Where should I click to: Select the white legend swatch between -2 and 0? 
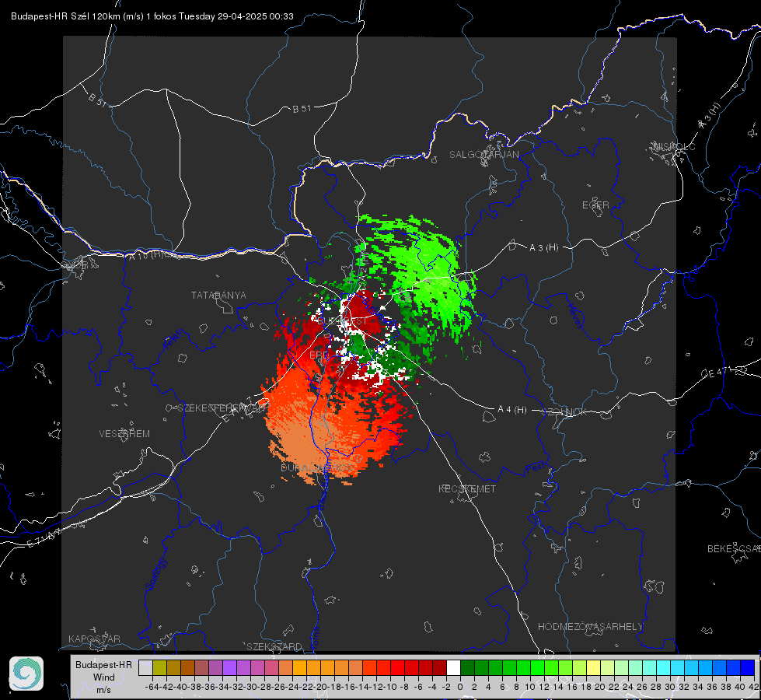coord(453,667)
